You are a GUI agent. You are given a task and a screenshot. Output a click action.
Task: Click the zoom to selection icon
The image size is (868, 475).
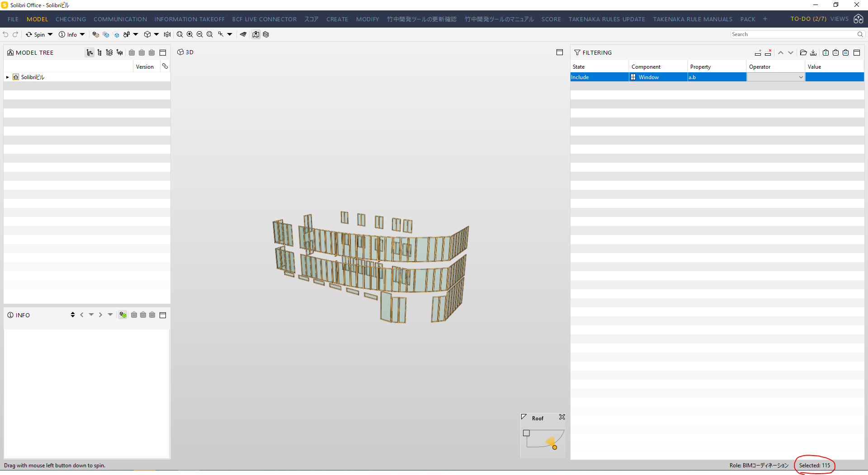pyautogui.click(x=210, y=34)
